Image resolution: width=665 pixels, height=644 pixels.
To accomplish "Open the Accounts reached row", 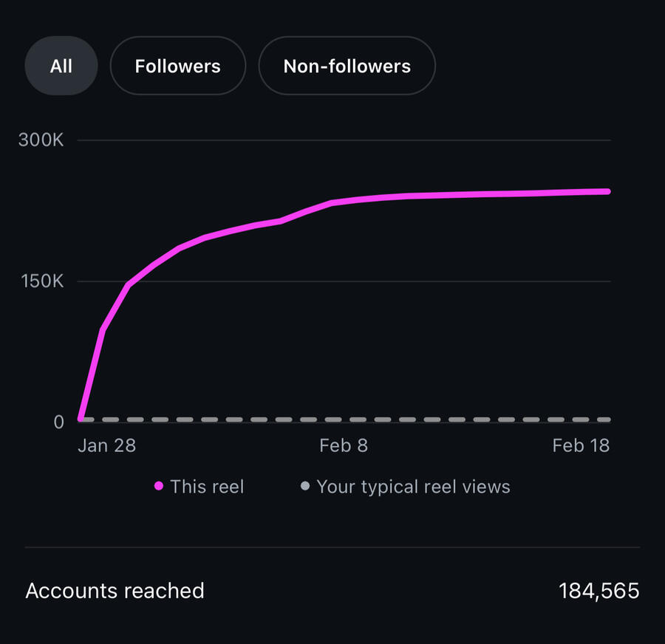I will point(332,591).
